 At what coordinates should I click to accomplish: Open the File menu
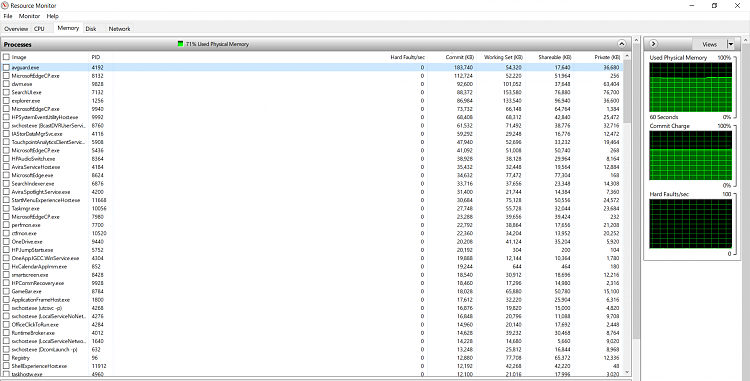pos(8,16)
